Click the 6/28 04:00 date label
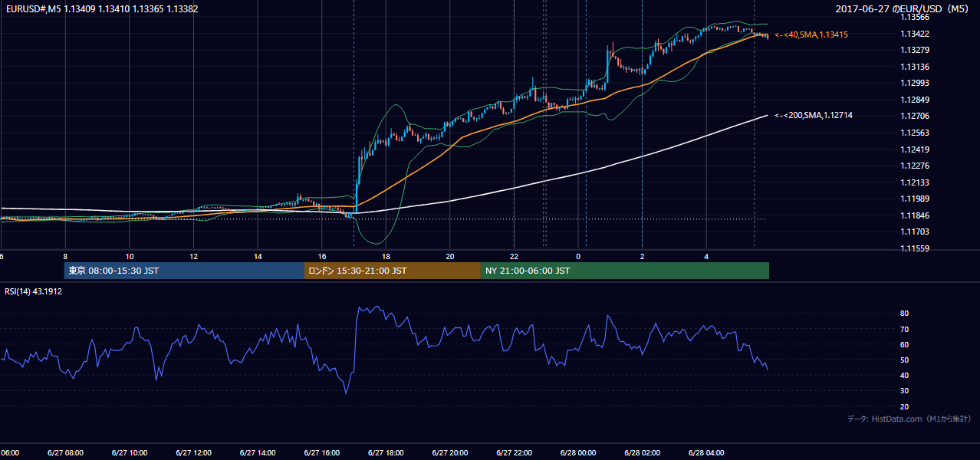The height and width of the screenshot is (460, 980). (705, 452)
